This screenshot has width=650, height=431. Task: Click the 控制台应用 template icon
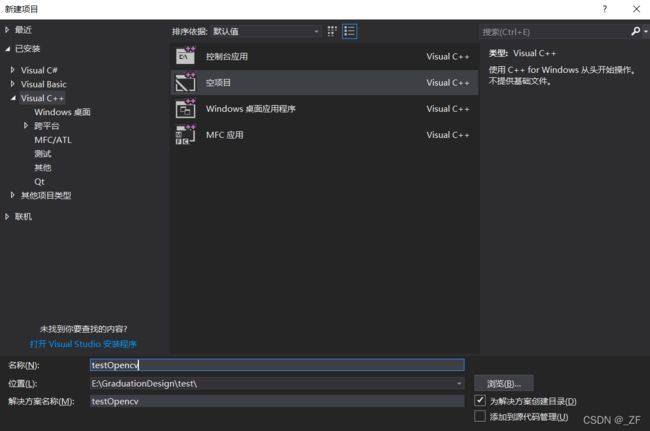(185, 56)
